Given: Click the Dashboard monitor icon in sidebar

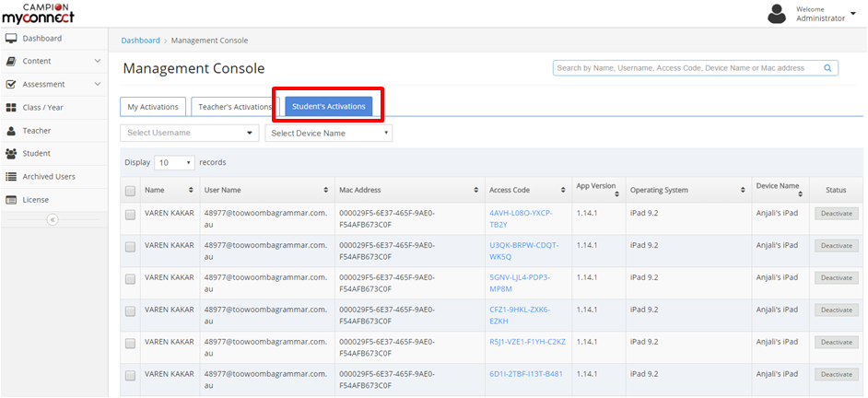Looking at the screenshot, I should [x=11, y=38].
